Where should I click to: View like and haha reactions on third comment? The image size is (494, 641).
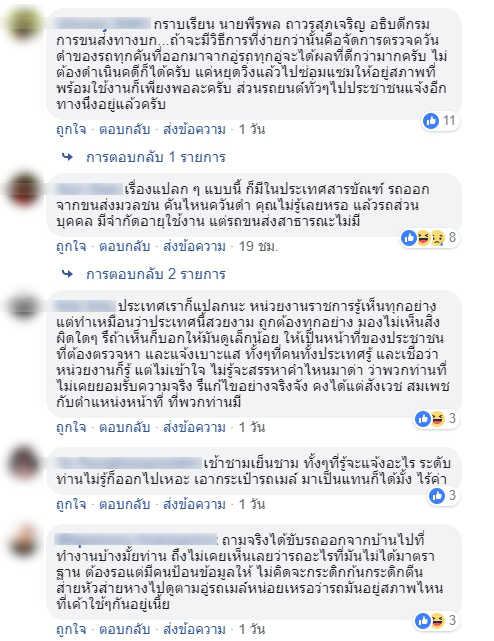coord(437,418)
